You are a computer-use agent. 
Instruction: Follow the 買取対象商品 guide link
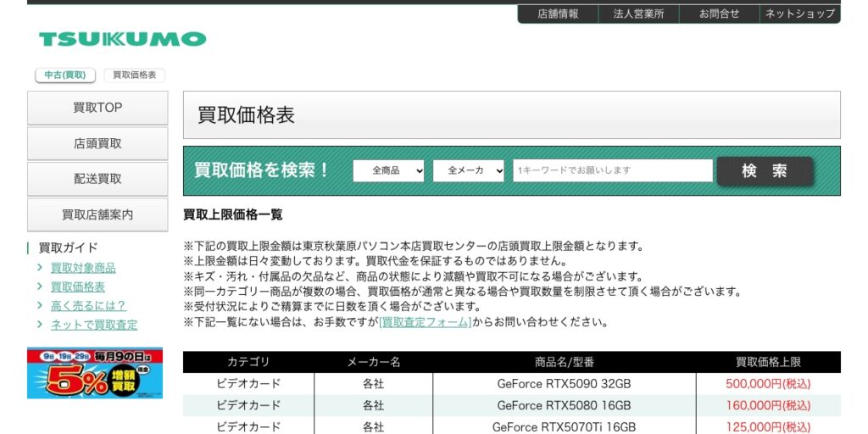(83, 268)
